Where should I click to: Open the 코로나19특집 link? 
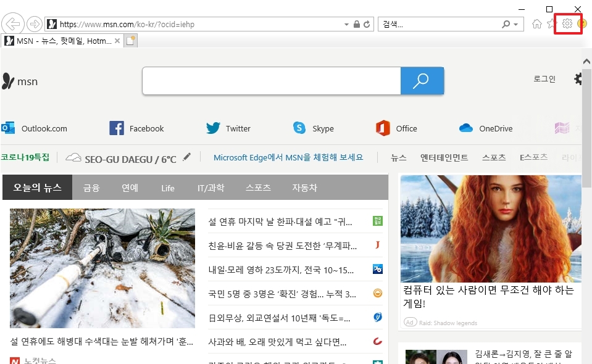(x=25, y=157)
